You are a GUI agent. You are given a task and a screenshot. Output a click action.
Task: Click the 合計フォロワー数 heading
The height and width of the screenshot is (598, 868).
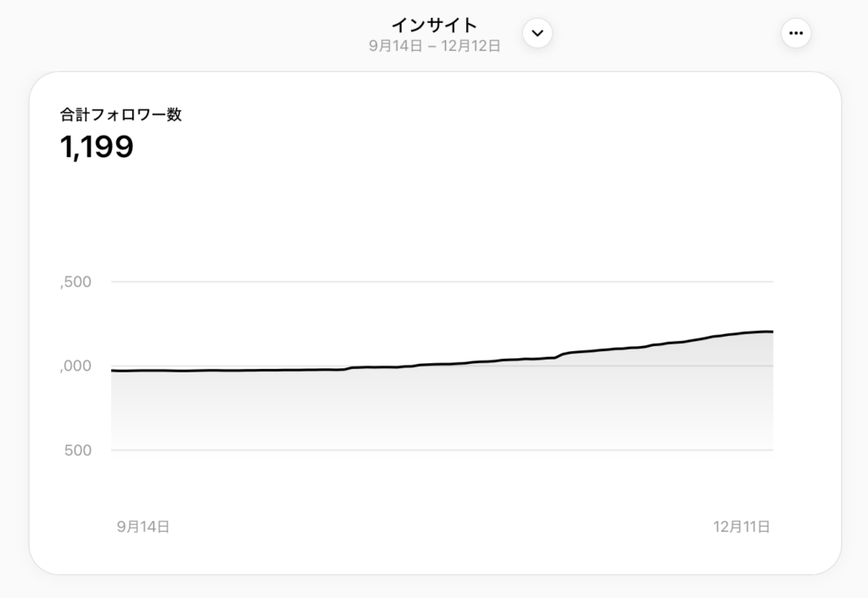point(120,115)
